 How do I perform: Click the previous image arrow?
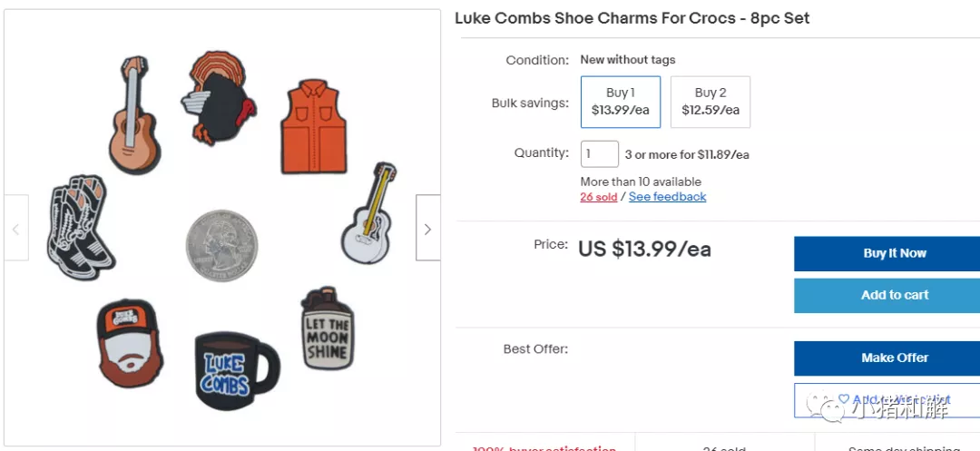(x=16, y=229)
